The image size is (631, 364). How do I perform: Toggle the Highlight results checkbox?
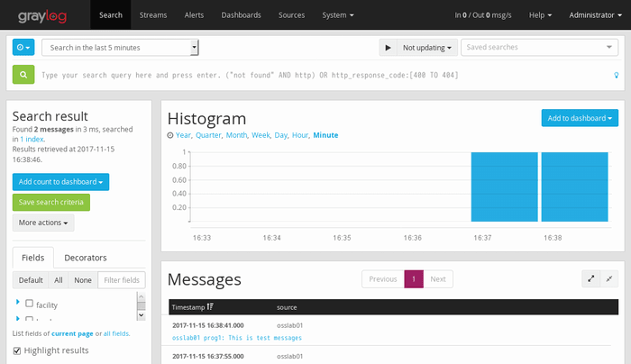(17, 350)
